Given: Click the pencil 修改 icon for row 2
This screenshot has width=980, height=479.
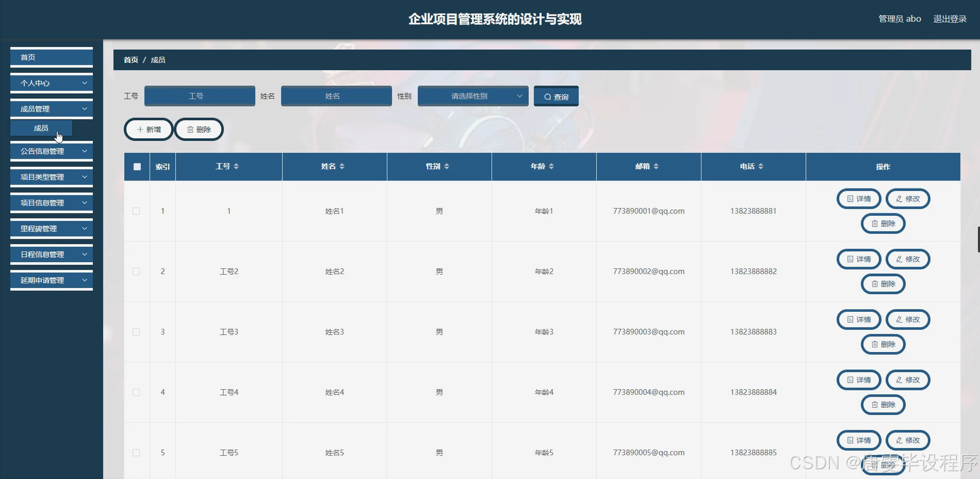Looking at the screenshot, I should coord(899,259).
